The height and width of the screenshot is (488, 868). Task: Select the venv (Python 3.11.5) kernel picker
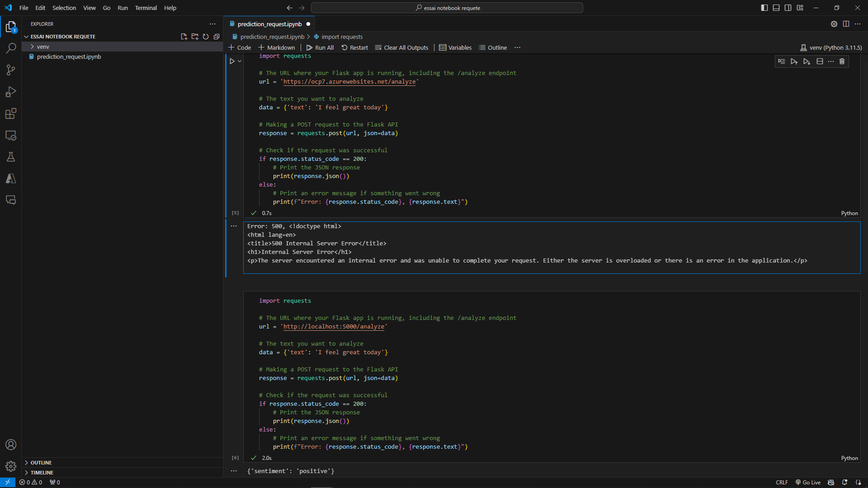click(x=831, y=47)
